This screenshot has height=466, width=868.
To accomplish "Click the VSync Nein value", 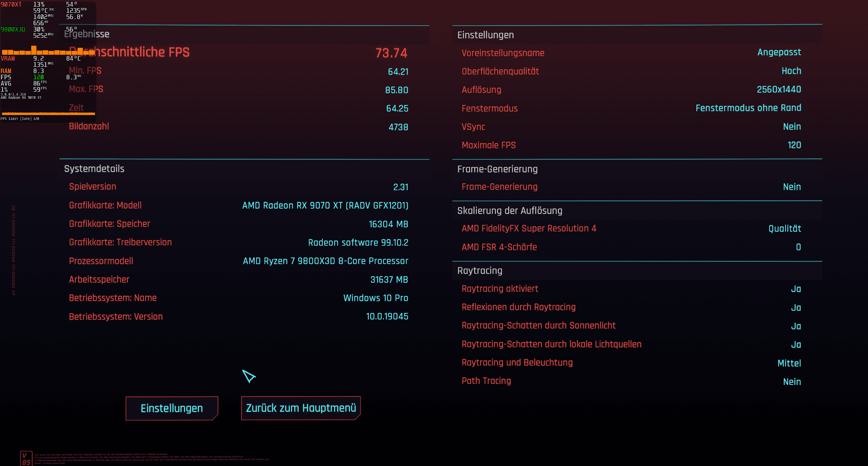I will click(792, 126).
